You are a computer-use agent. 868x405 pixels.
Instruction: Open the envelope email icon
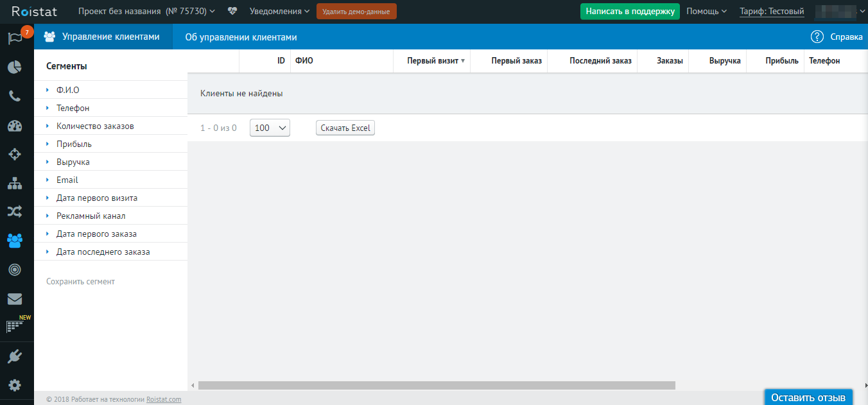(15, 298)
